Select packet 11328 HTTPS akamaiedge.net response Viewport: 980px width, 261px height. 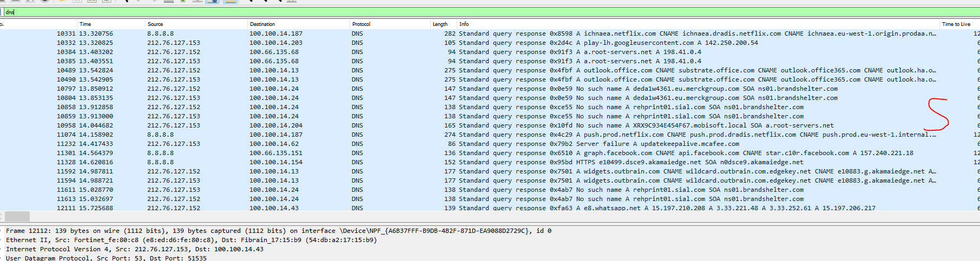pos(490,162)
